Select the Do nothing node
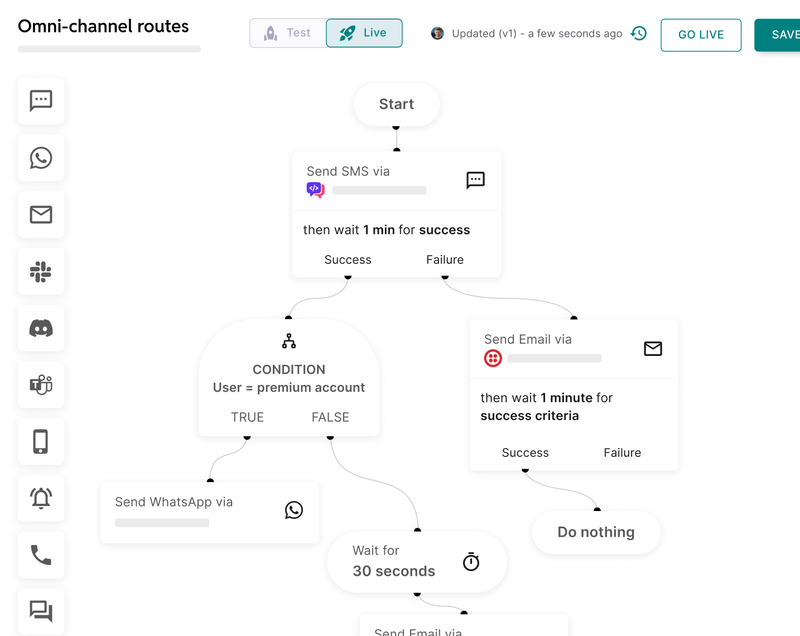The image size is (800, 636). [596, 532]
